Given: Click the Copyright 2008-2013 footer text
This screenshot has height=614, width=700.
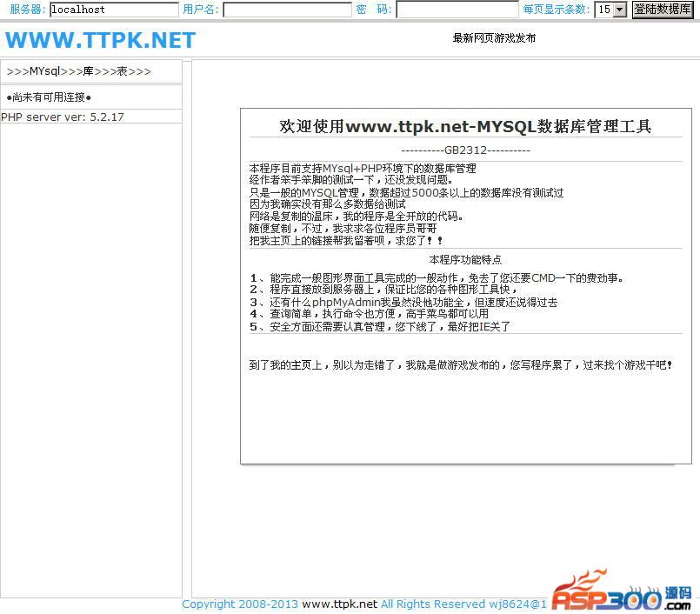Looking at the screenshot, I should point(240,604).
